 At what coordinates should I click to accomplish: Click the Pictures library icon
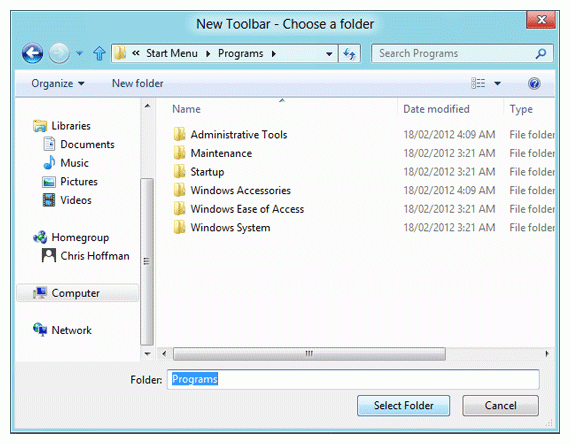click(49, 181)
